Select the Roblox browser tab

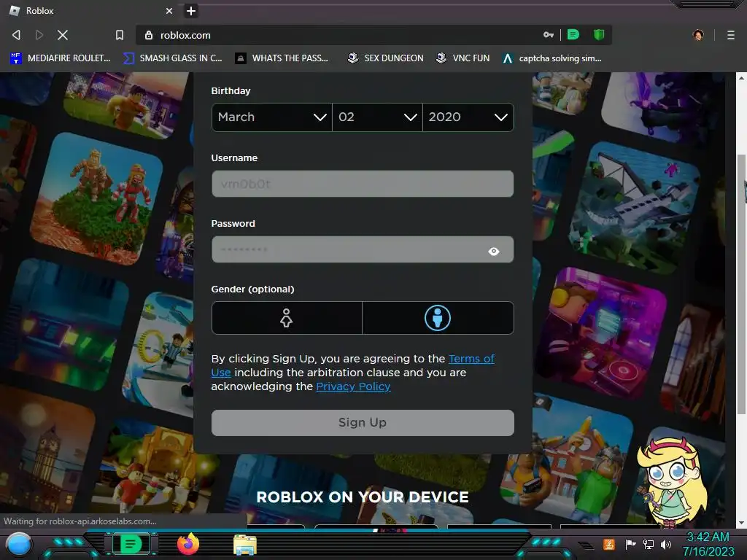90,10
